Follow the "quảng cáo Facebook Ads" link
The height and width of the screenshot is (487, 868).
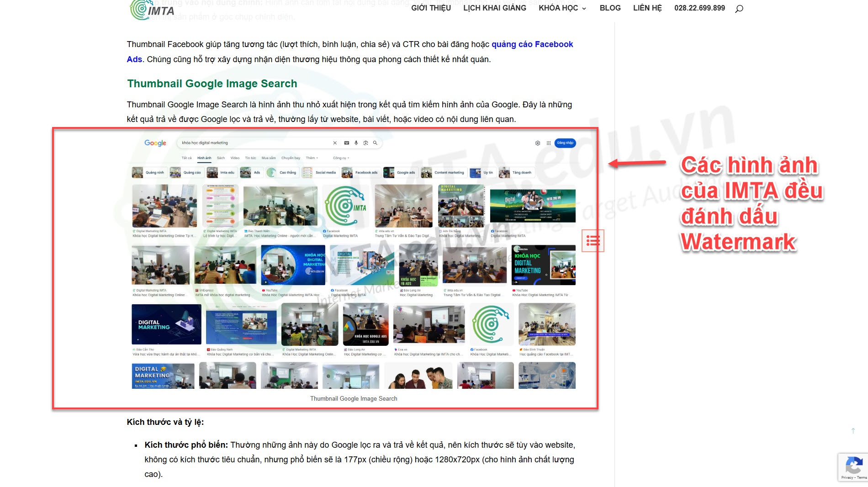tap(532, 44)
